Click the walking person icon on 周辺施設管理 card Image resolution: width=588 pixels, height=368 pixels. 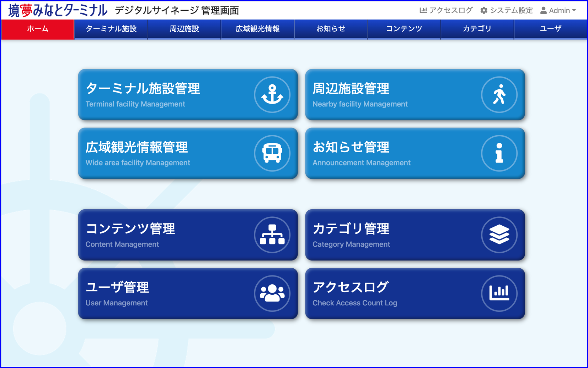click(x=499, y=95)
